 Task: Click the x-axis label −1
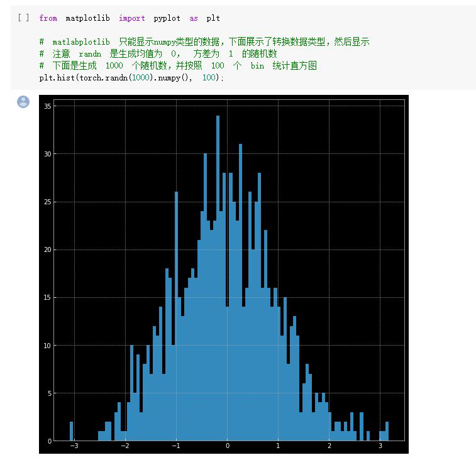click(176, 446)
